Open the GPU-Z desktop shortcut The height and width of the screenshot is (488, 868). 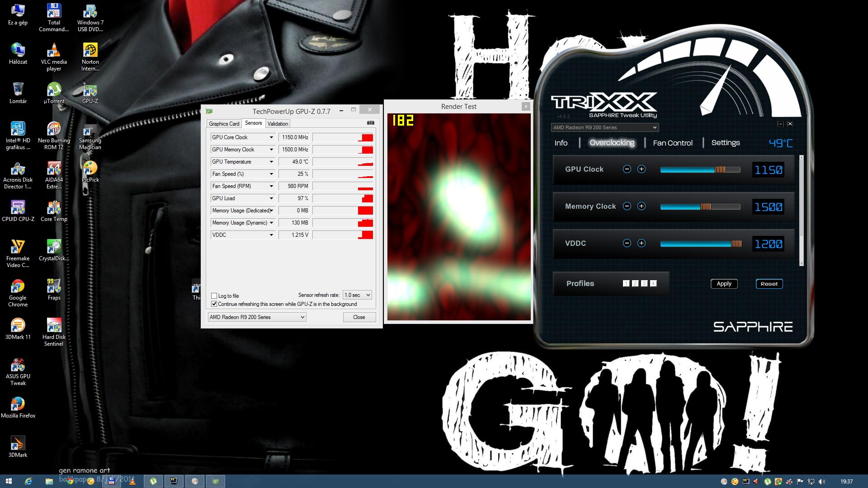[90, 93]
